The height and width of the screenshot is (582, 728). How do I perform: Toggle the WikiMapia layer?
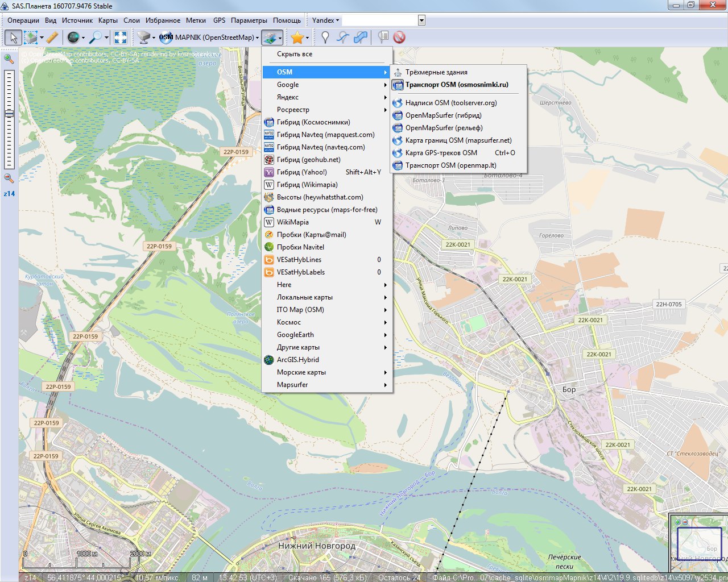point(327,222)
